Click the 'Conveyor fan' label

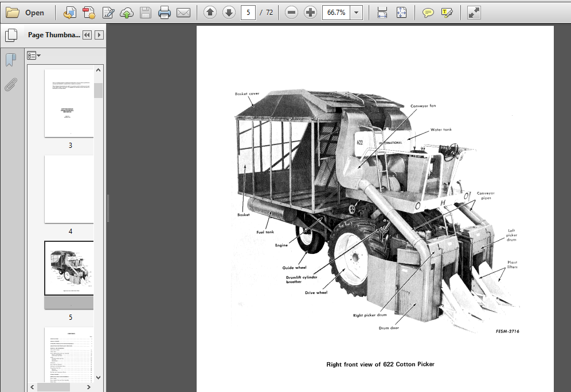point(423,106)
